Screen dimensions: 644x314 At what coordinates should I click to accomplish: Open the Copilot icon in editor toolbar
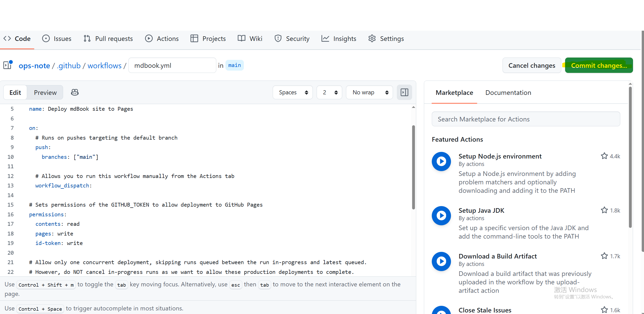tap(75, 92)
